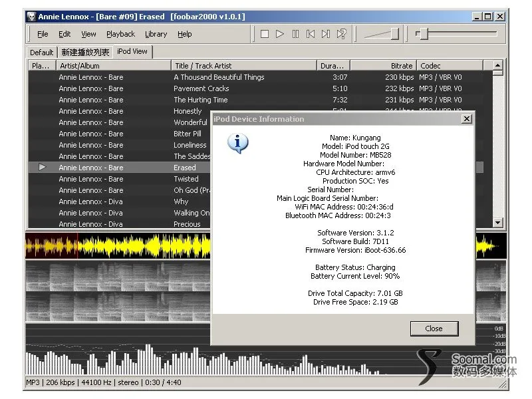This screenshot has height=399, width=532.
Task: Switch to the Default playlist tab
Action: tap(42, 53)
